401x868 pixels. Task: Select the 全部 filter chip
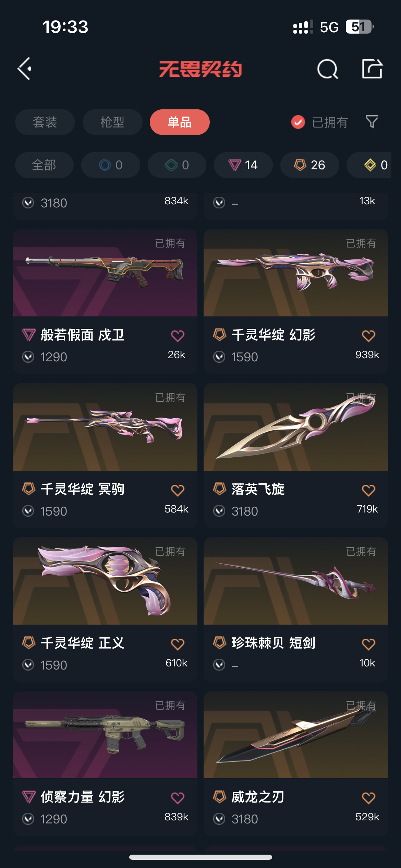point(44,165)
